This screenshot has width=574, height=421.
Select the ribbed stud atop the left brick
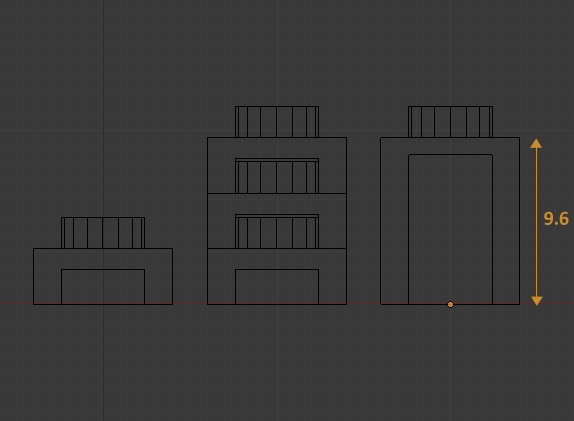103,233
